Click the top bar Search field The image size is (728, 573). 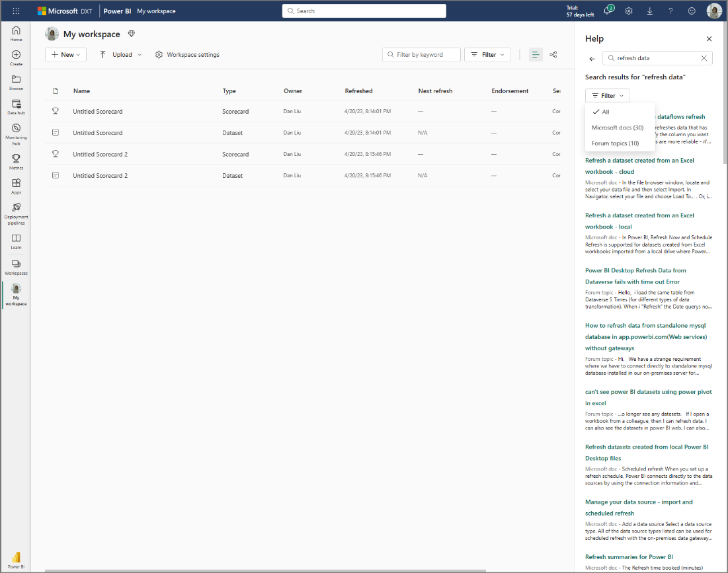(x=364, y=11)
